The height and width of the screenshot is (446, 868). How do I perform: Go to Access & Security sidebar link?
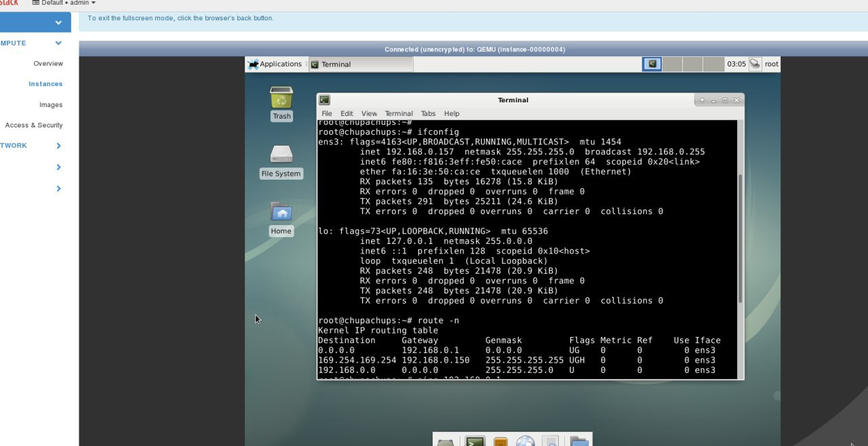(34, 125)
